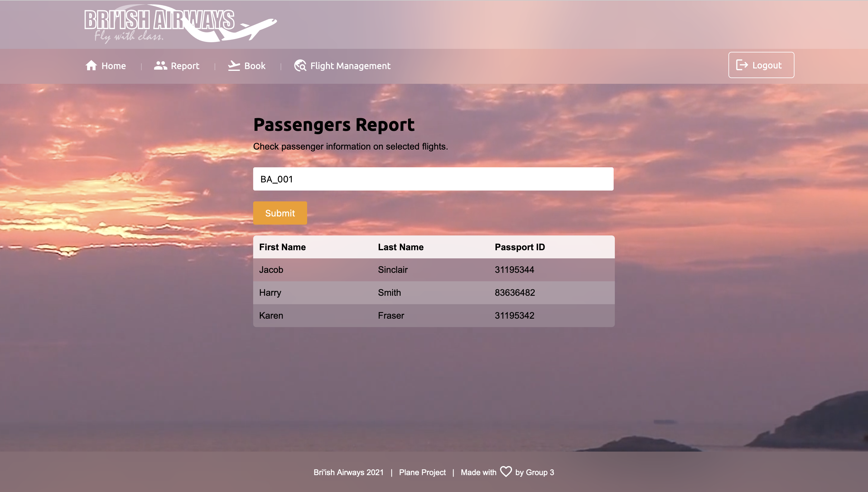Click the logout arrow icon
868x492 pixels.
click(742, 65)
